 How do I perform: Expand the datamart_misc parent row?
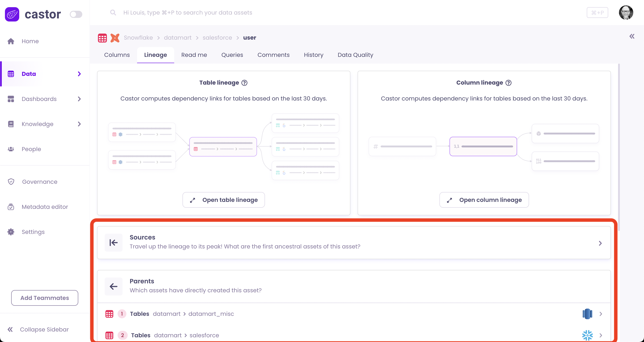601,314
